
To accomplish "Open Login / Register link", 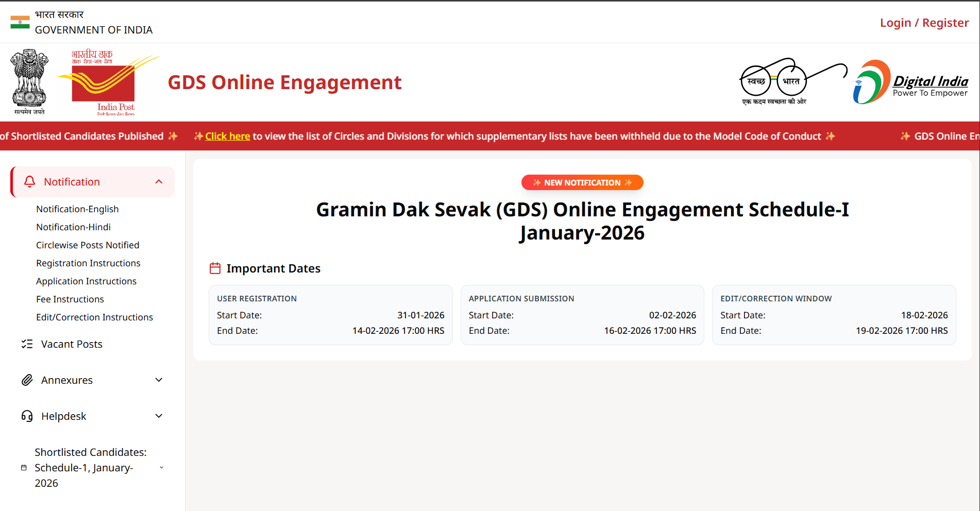I will click(x=924, y=23).
